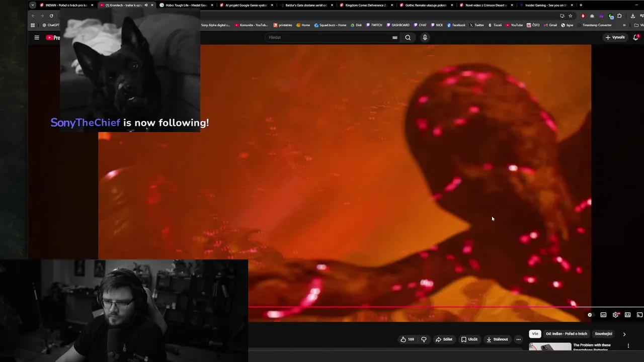This screenshot has width=644, height=362.
Task: Switch to the Kingdom Come: Deliverance 2 tab
Action: click(366, 5)
